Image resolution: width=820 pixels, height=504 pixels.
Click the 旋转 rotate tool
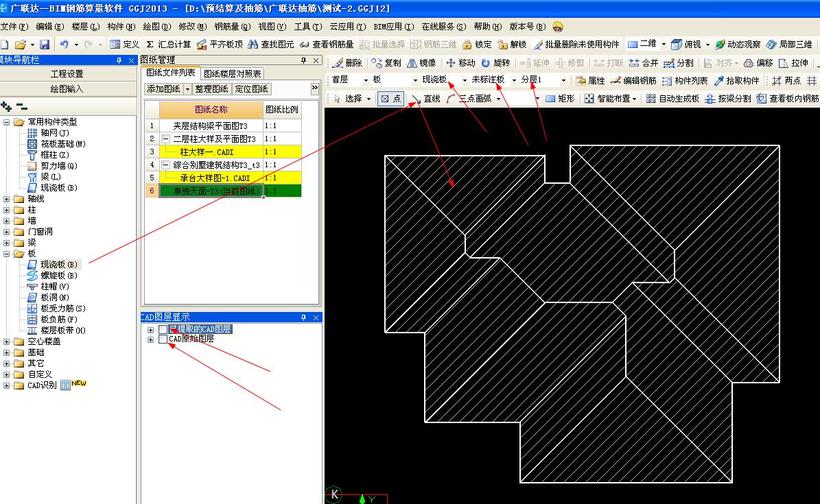(x=495, y=62)
